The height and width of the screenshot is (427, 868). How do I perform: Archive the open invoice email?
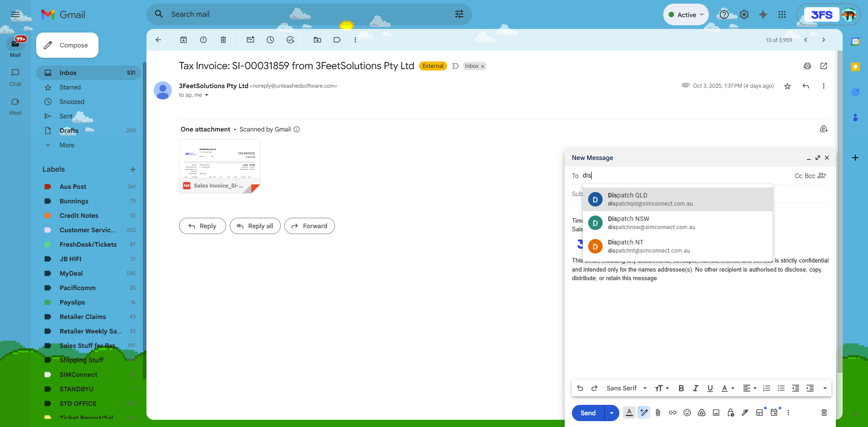click(184, 40)
